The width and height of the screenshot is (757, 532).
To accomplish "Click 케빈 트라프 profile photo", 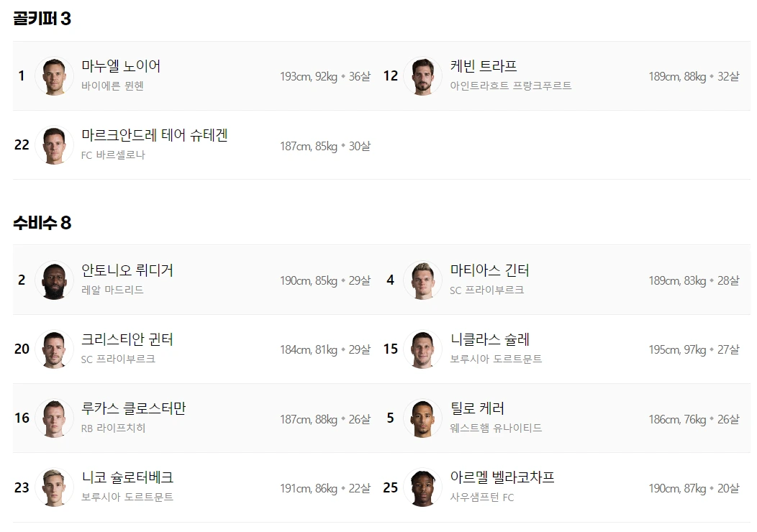I will pyautogui.click(x=422, y=75).
